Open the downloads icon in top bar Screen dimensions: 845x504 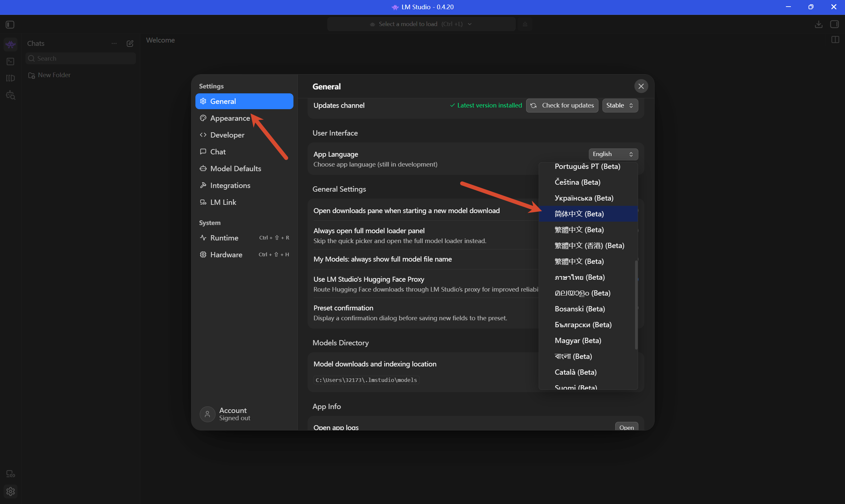(819, 24)
